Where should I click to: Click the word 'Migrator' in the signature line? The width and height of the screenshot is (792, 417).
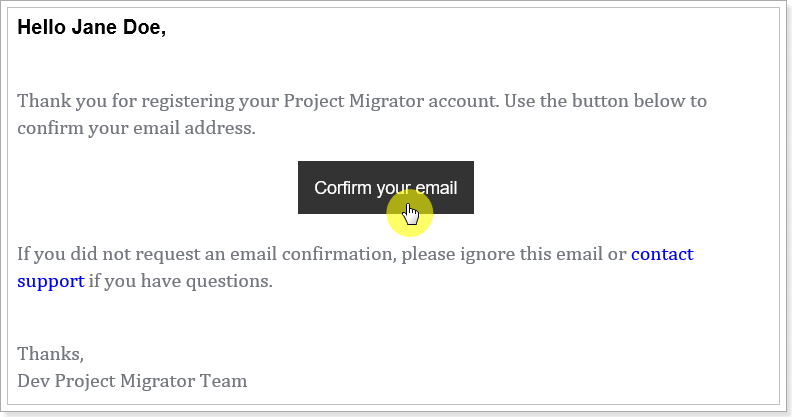click(157, 381)
